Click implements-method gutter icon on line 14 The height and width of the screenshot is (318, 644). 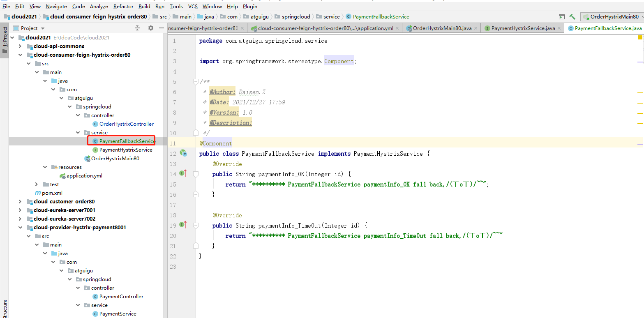click(x=183, y=174)
